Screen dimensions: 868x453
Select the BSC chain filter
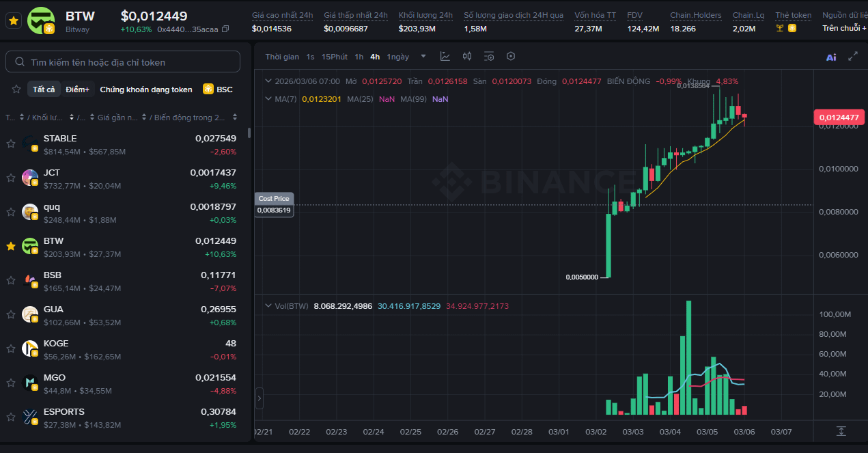tap(218, 90)
